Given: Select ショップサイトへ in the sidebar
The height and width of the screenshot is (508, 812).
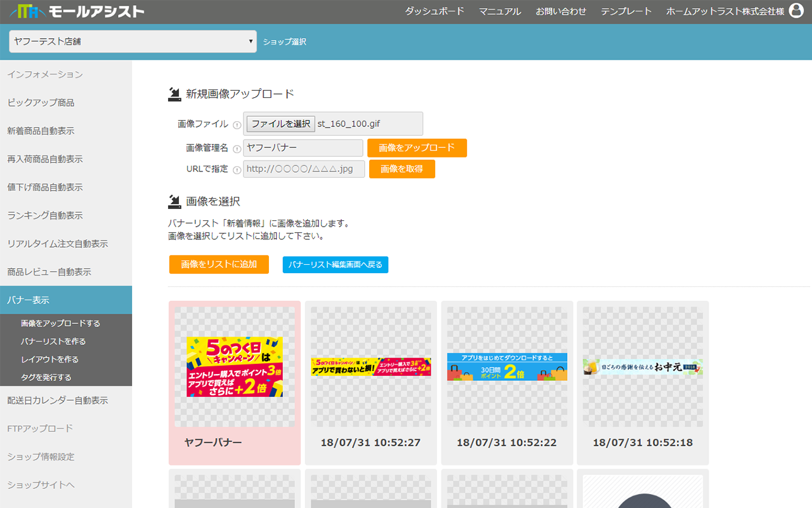Looking at the screenshot, I should point(66,485).
